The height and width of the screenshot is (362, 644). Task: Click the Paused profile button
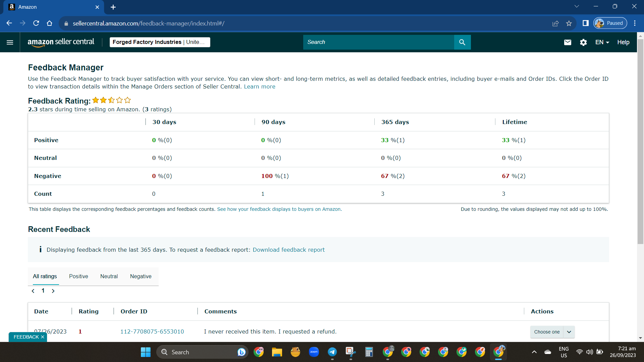pos(610,23)
